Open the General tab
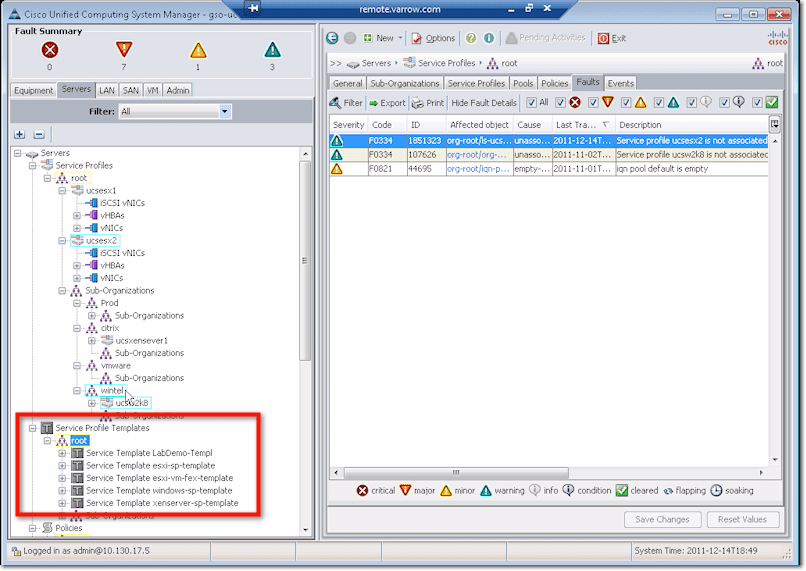 (x=347, y=83)
